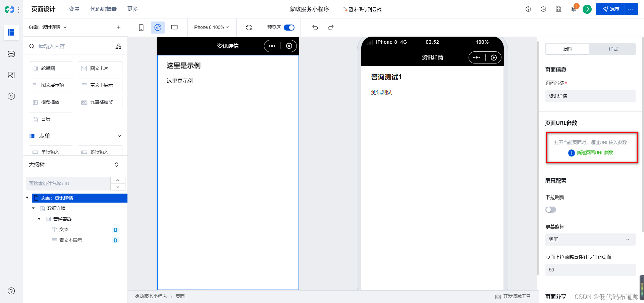644x303 pixels.
Task: Toggle the 下拉刷新 switch on
Action: (551, 210)
